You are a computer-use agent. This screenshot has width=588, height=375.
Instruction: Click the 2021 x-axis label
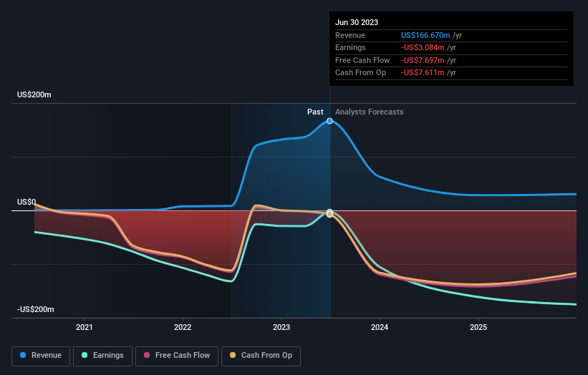84,327
